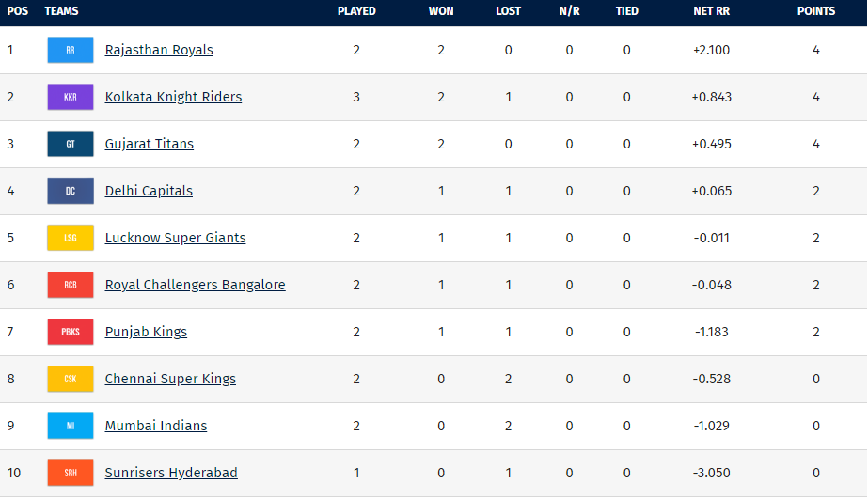The image size is (868, 498).
Task: Follow the Gujarat Titans link
Action: pos(149,144)
